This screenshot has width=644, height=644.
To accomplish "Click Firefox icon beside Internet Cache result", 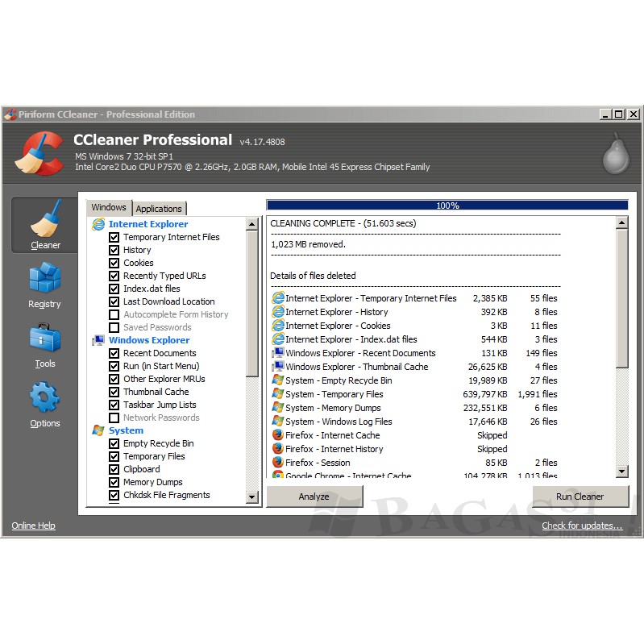I will pyautogui.click(x=278, y=435).
